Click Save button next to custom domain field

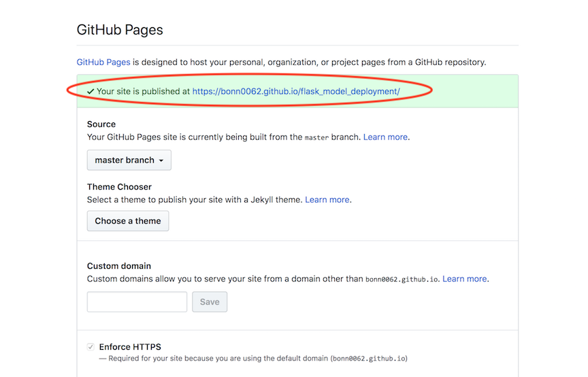[x=210, y=302]
